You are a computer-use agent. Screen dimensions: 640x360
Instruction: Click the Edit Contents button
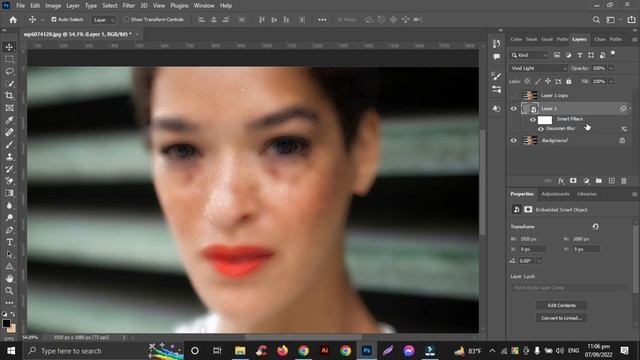pyautogui.click(x=562, y=305)
